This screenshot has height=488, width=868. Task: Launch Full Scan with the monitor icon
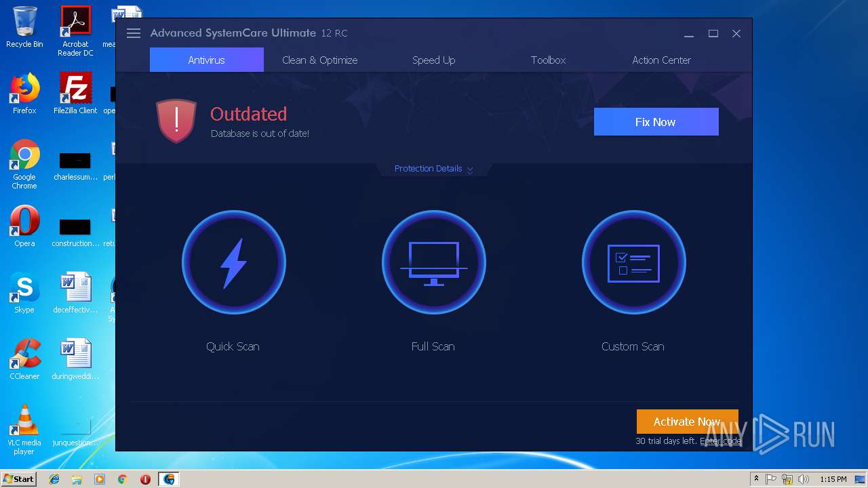tap(433, 262)
